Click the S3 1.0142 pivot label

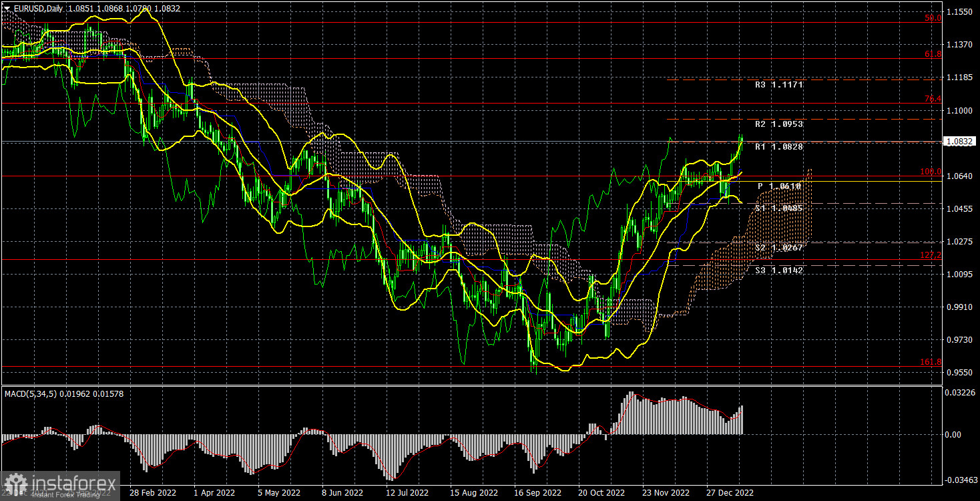779,271
